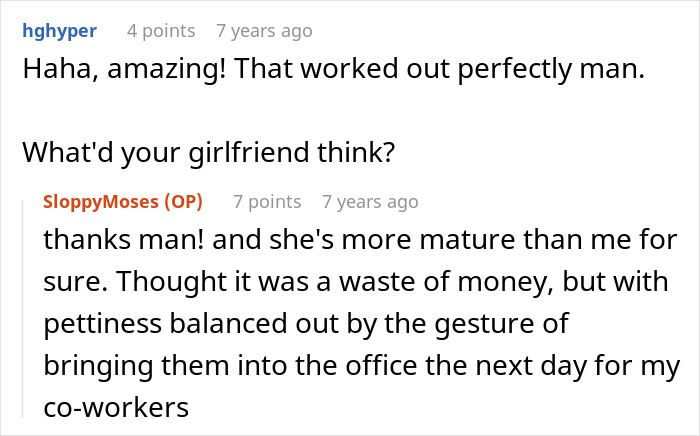Screen dimensions: 700x436
Task: Click the word 'perfectly' in first comment
Action: click(515, 69)
